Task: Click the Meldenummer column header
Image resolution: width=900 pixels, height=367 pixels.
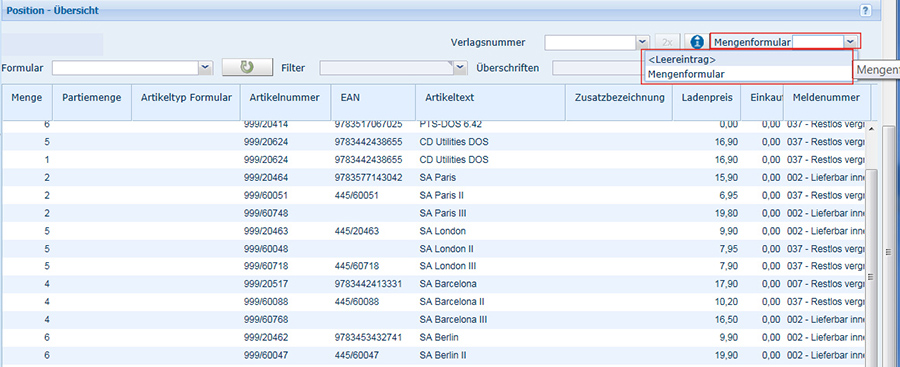Action: click(x=827, y=103)
